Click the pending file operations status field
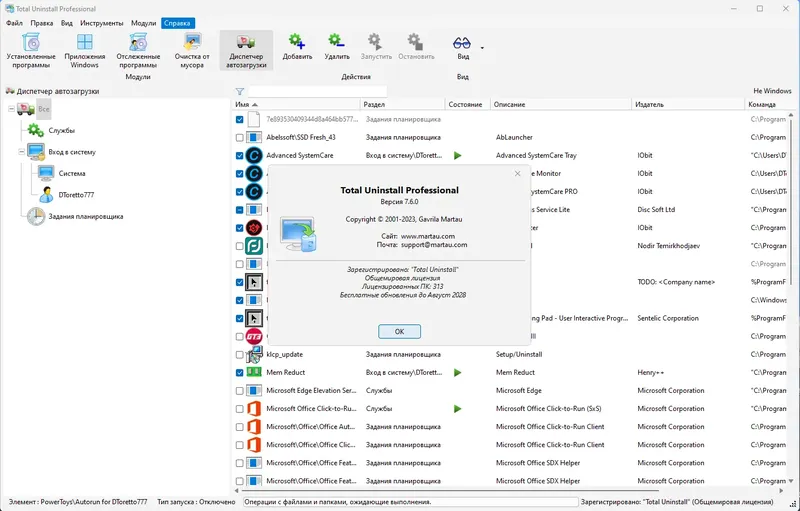Image resolution: width=800 pixels, height=511 pixels. coord(411,502)
